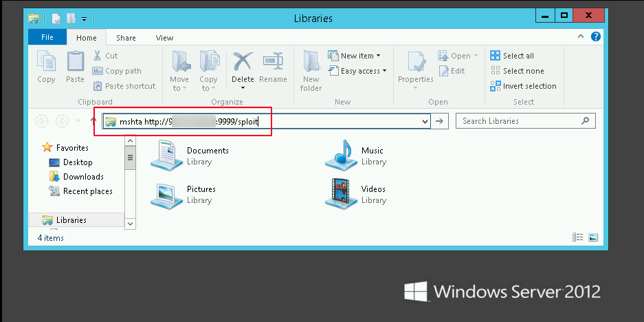644x322 pixels.
Task: Switch to large icons view in status bar
Action: click(594, 237)
